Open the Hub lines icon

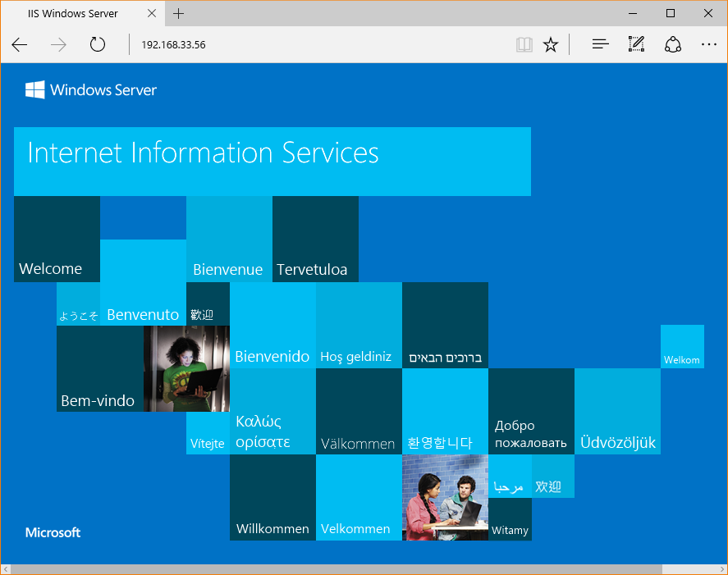[600, 44]
